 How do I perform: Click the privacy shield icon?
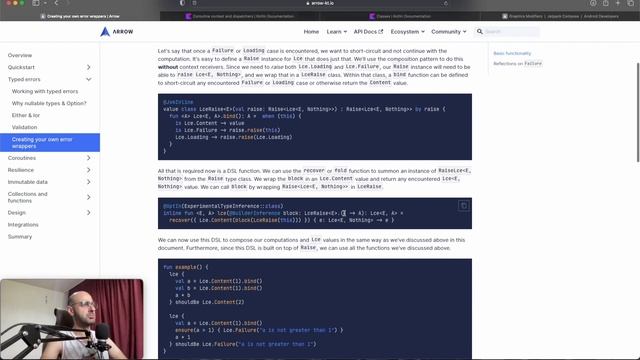point(182,3)
